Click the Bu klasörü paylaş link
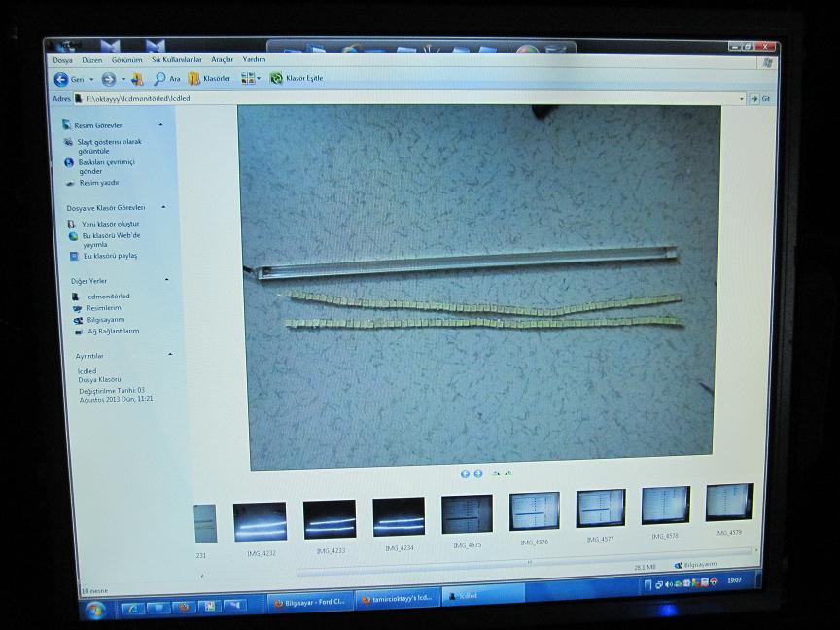This screenshot has height=630, width=840. coord(111,256)
